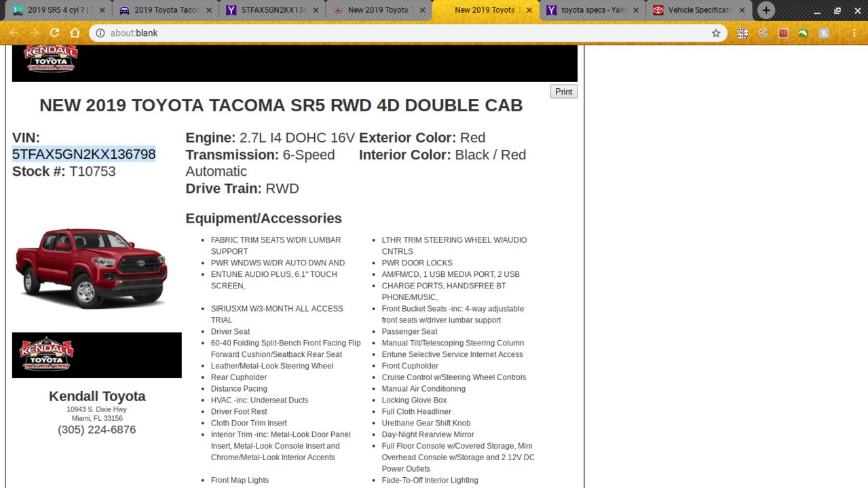Switch to the 'toyota specs - Yahoo' tab
The image size is (868, 488).
[592, 10]
